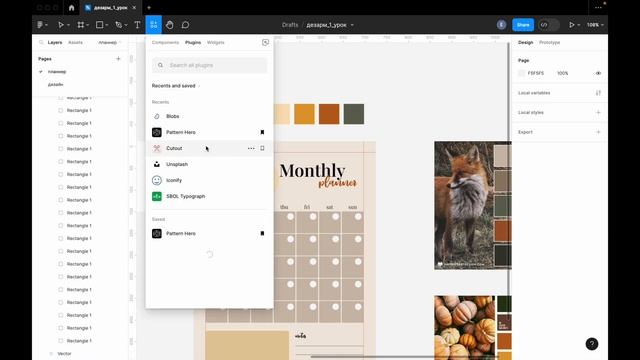Select the orange color swatch on canvas
This screenshot has width=640, height=360.
(x=304, y=114)
